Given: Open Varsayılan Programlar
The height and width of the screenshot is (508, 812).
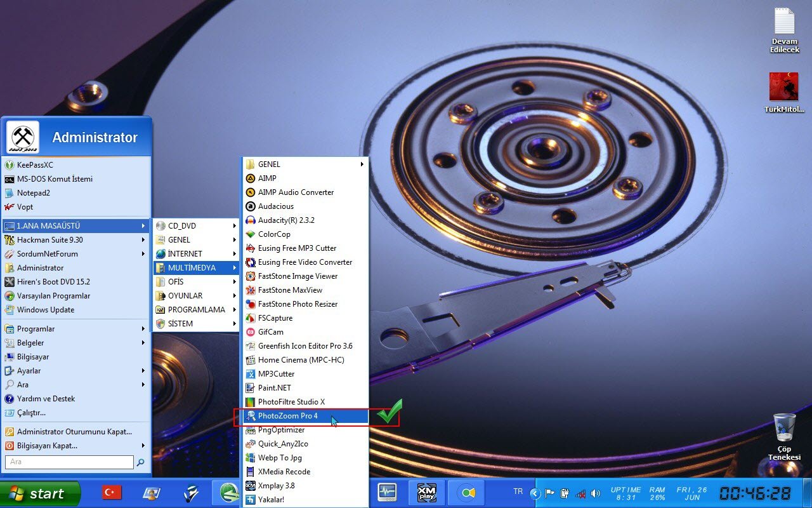Looking at the screenshot, I should 76,296.
